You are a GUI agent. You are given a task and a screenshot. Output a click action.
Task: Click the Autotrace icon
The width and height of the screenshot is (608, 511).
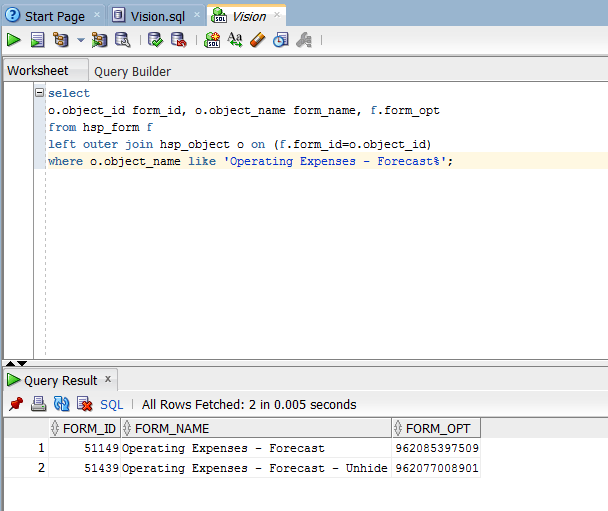point(99,40)
